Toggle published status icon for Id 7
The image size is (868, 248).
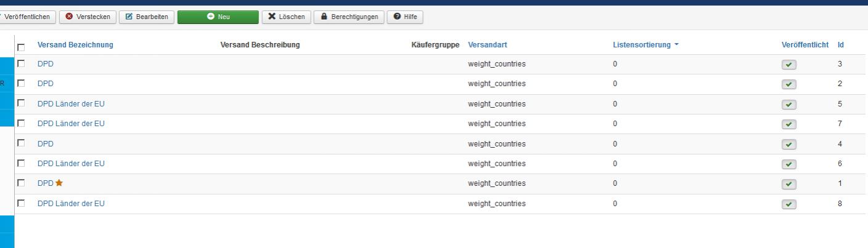coord(788,124)
